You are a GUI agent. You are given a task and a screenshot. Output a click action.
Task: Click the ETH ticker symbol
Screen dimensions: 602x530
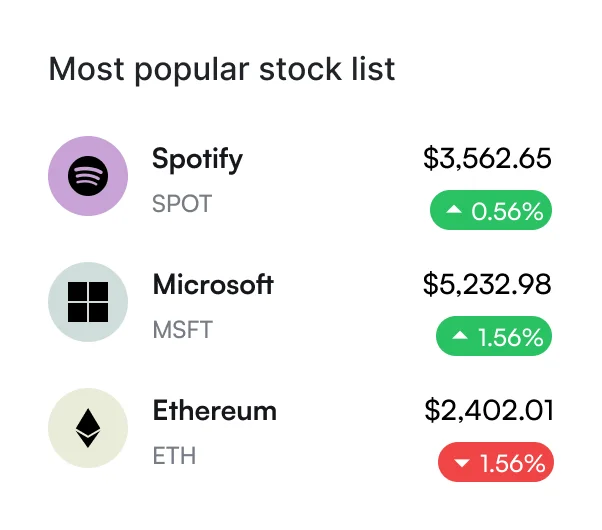click(x=174, y=456)
